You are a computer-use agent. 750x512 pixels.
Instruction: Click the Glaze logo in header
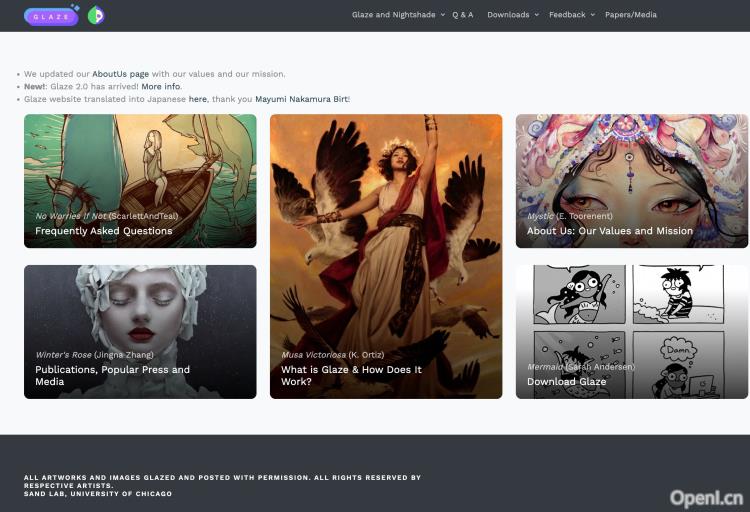51,16
